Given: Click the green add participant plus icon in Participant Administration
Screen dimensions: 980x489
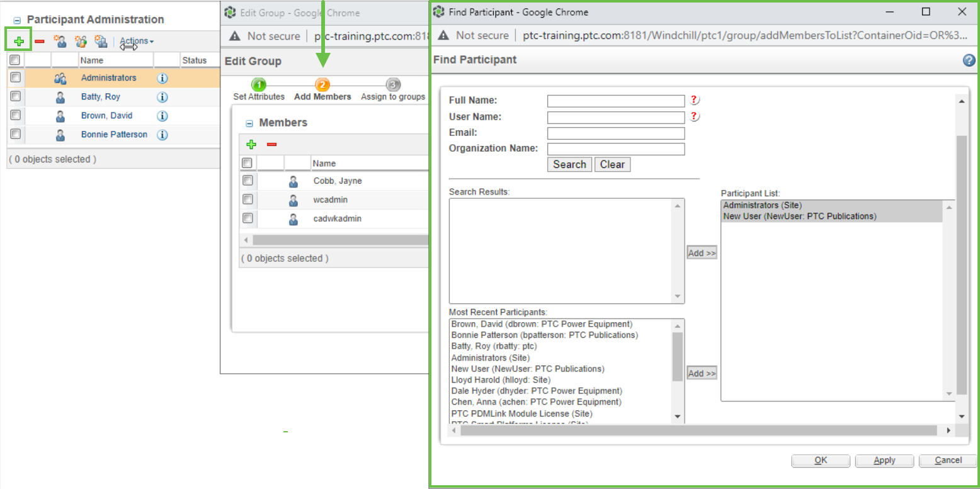Looking at the screenshot, I should click(20, 42).
